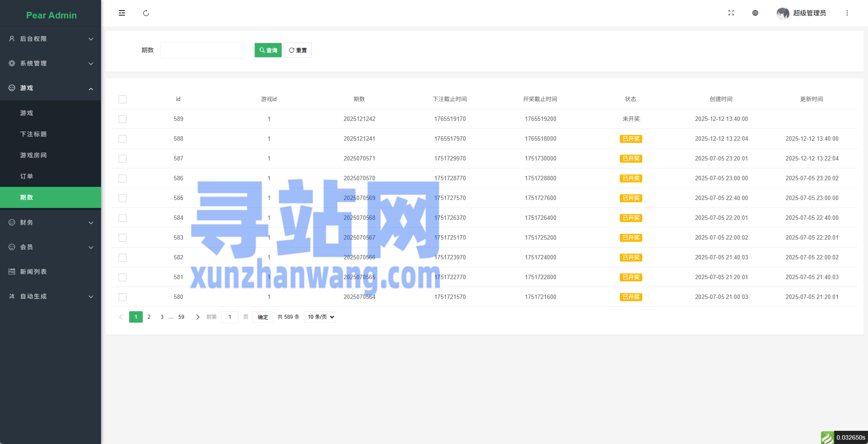The width and height of the screenshot is (868, 444).
Task: Click the next page arrow in pagination
Action: [x=198, y=317]
